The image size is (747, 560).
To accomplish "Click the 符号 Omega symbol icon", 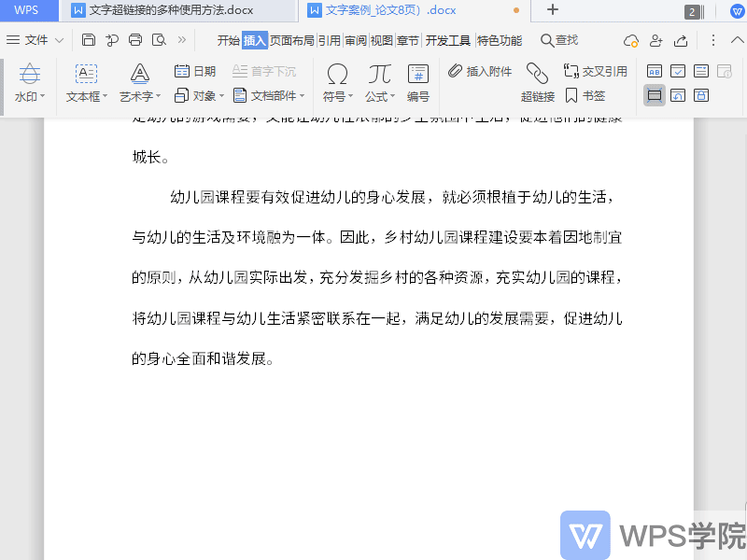I will [337, 75].
